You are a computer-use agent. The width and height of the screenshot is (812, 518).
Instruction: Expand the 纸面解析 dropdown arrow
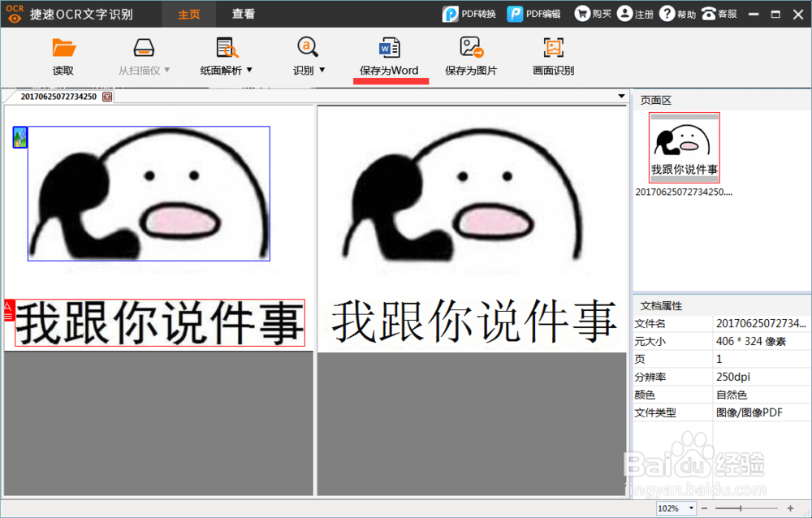pyautogui.click(x=249, y=69)
